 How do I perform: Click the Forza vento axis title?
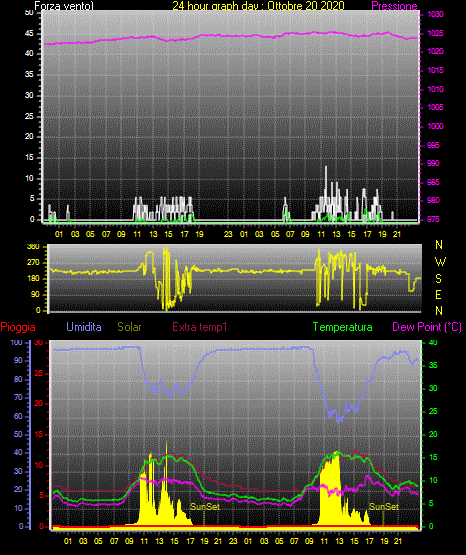(64, 6)
